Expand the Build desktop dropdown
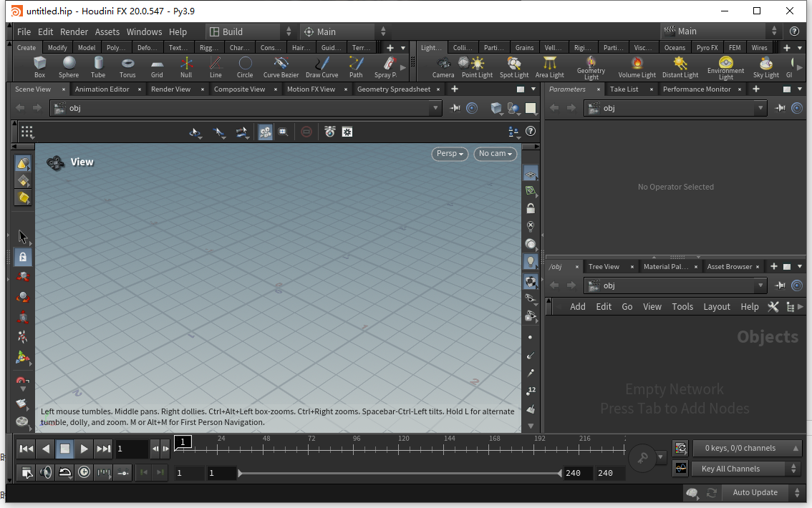The image size is (812, 508). click(251, 31)
